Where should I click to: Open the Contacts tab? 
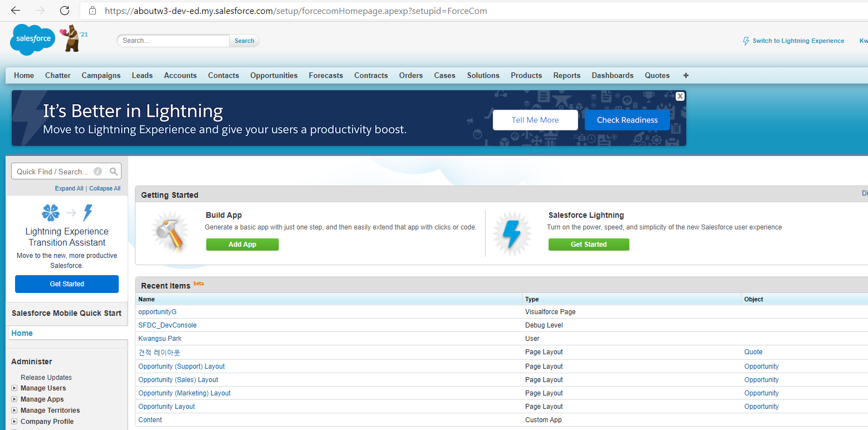[224, 75]
